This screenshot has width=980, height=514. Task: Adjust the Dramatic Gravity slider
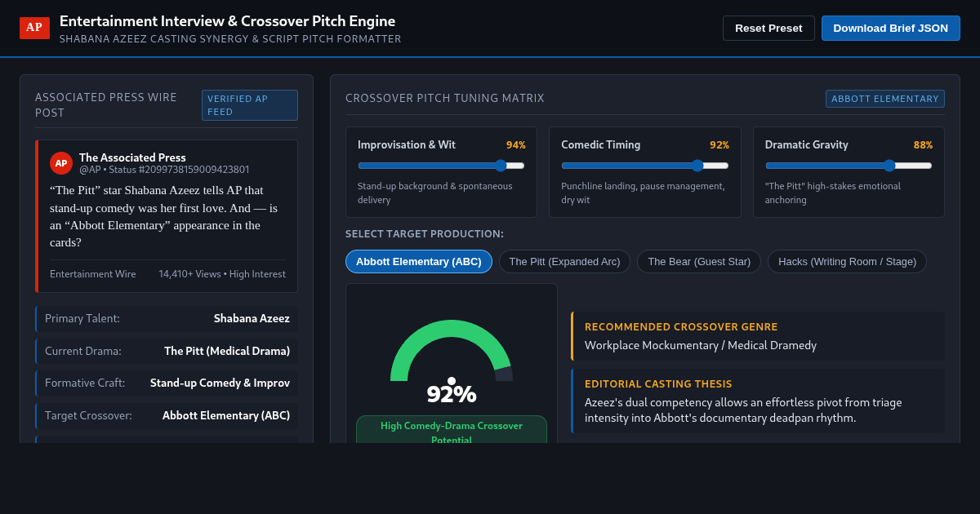coord(849,166)
